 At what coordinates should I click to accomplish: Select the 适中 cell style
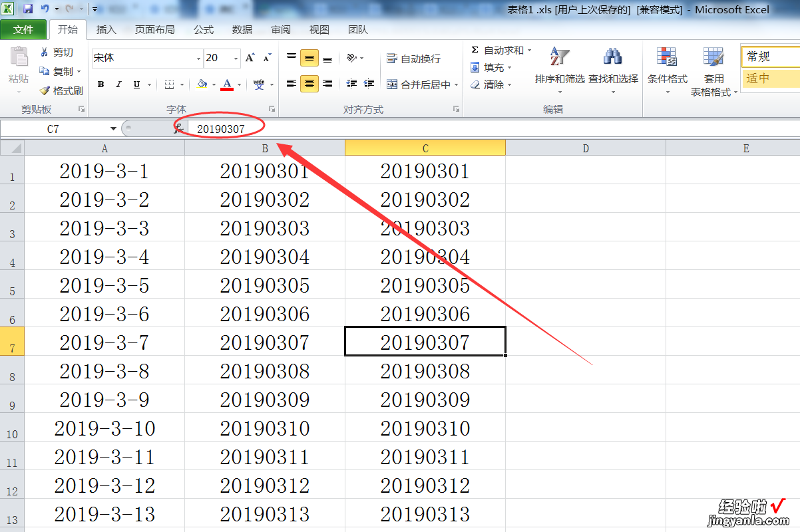point(771,78)
